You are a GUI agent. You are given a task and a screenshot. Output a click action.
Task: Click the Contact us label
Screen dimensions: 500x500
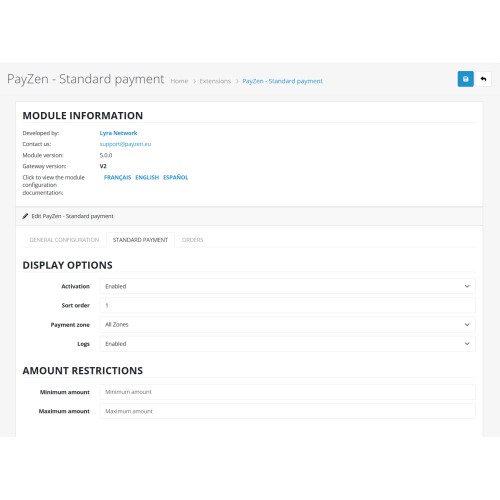click(x=37, y=144)
